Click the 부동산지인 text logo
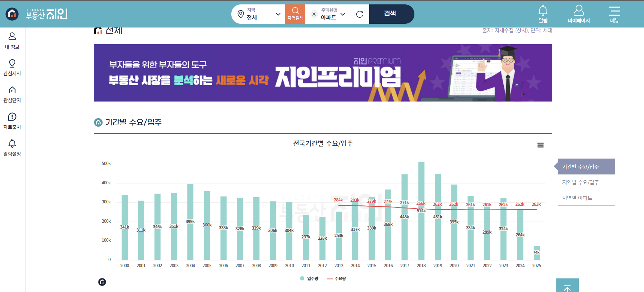644x292 pixels. coord(47,14)
